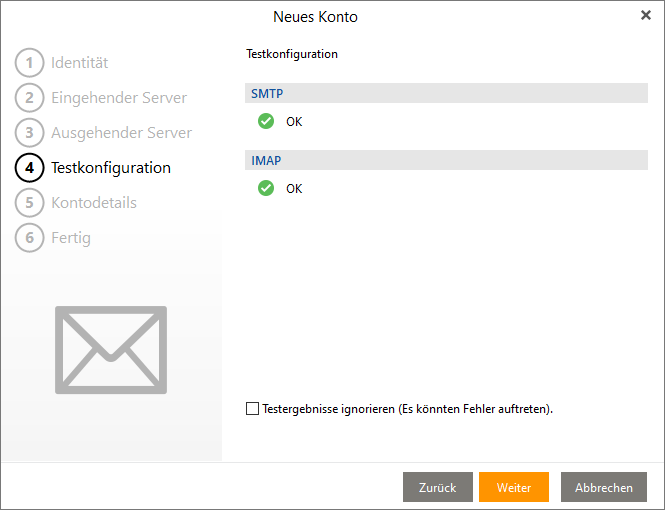665x510 pixels.
Task: Continue with the orange Weiter button
Action: pyautogui.click(x=513, y=487)
